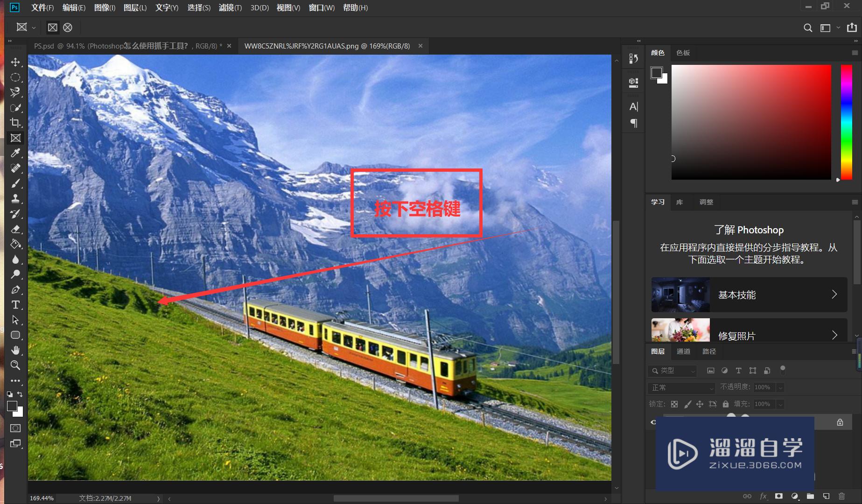This screenshot has height=504, width=862.
Task: Toggle lock image pixels brush icon
Action: point(687,404)
